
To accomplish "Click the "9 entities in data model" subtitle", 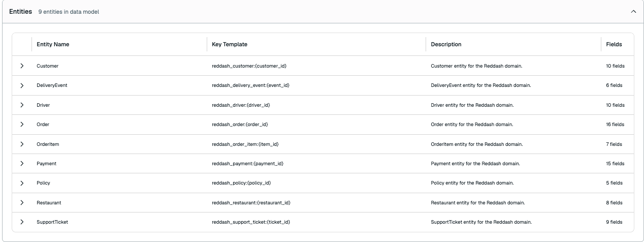I will click(69, 12).
